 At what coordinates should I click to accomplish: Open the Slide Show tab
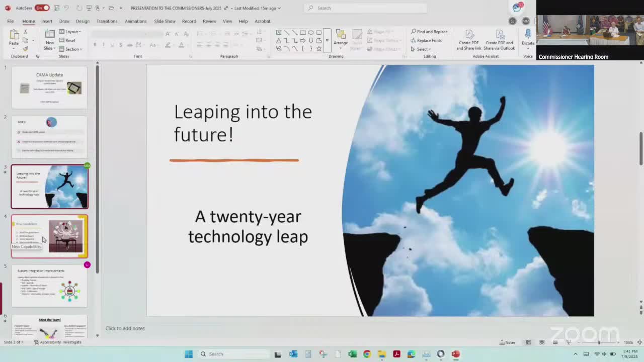coord(165,21)
